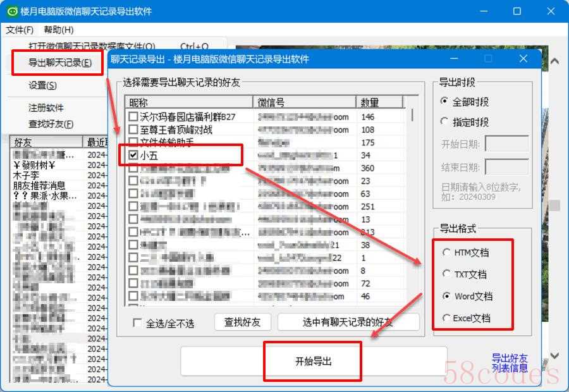
Task: Click 好友 column header in main window
Action: click(x=46, y=142)
